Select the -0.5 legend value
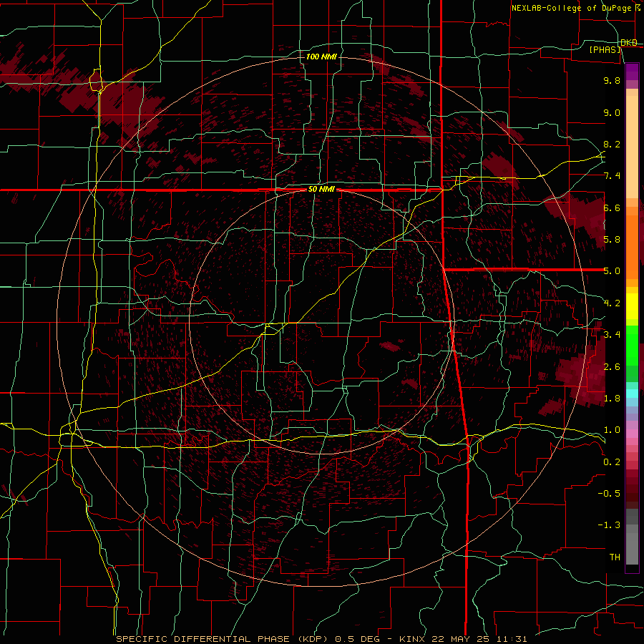 [x=609, y=494]
